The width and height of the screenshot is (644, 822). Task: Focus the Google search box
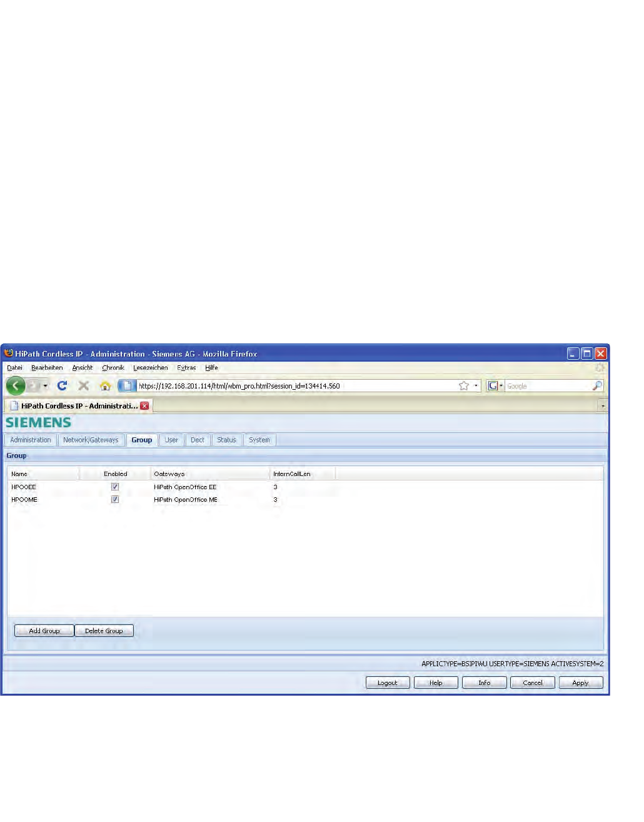[x=548, y=386]
